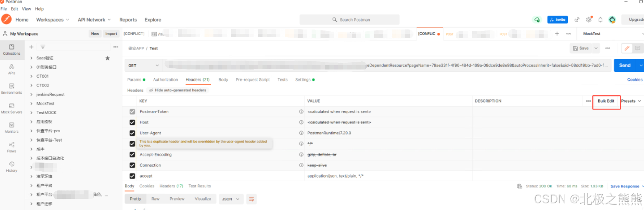Click the Send button

(x=625, y=65)
